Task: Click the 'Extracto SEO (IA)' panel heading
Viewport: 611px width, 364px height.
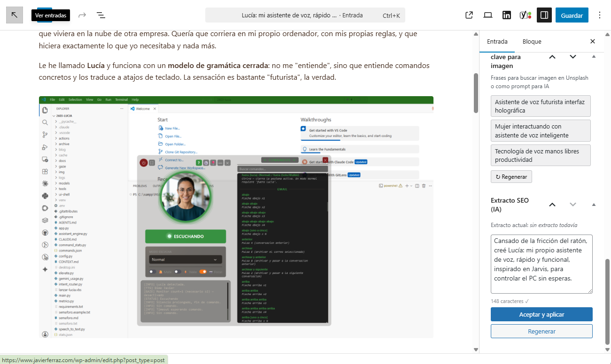Action: click(510, 205)
